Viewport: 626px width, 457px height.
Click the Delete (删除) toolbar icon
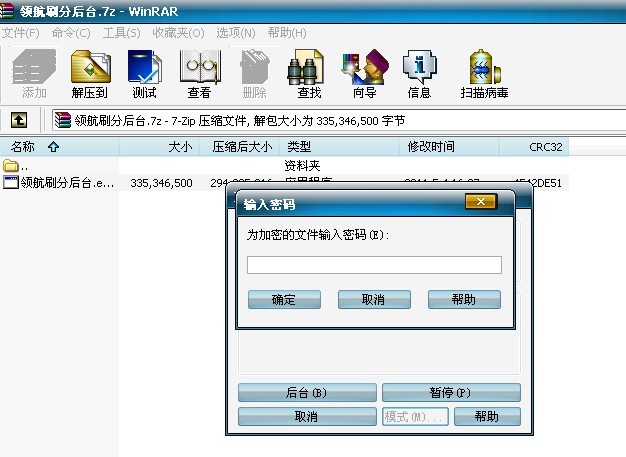click(x=255, y=74)
